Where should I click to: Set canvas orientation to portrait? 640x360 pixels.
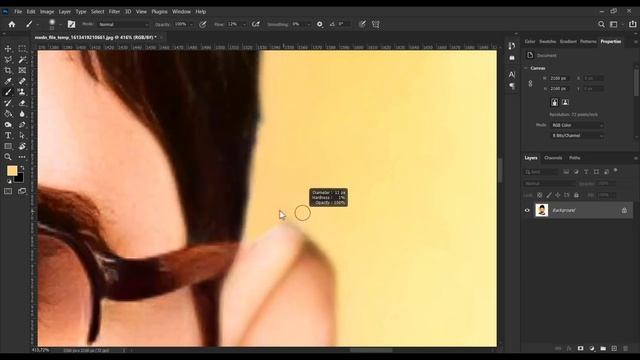pos(554,102)
